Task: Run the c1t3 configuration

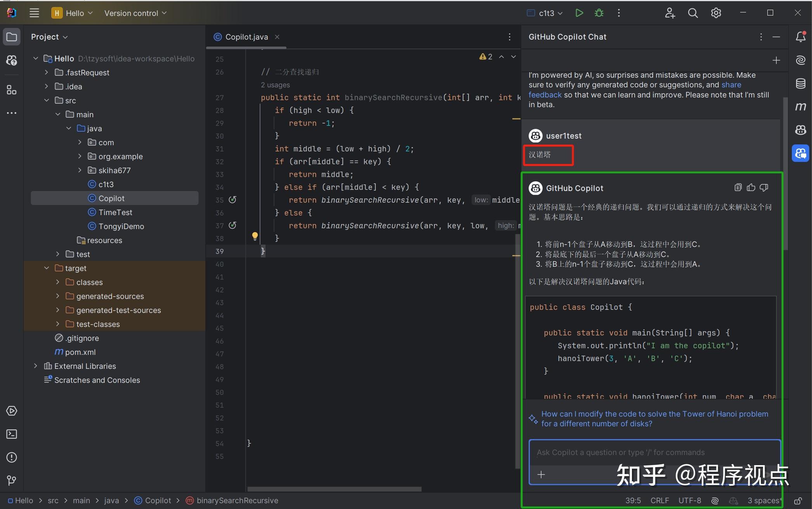Action: pos(579,13)
